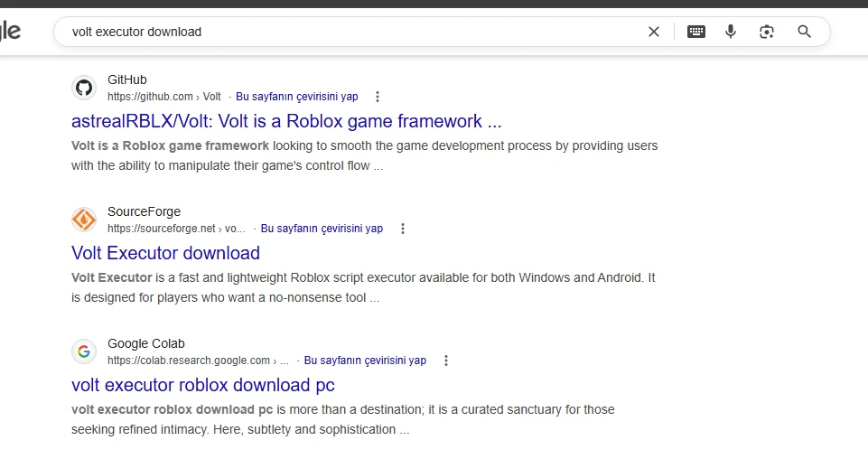Click the 'Google Colab' site name
The image size is (868, 459).
point(146,343)
